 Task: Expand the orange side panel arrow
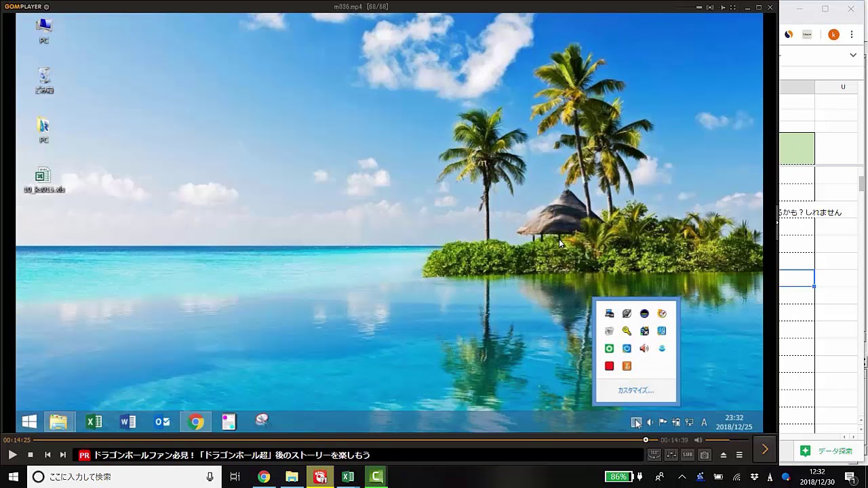pos(765,449)
